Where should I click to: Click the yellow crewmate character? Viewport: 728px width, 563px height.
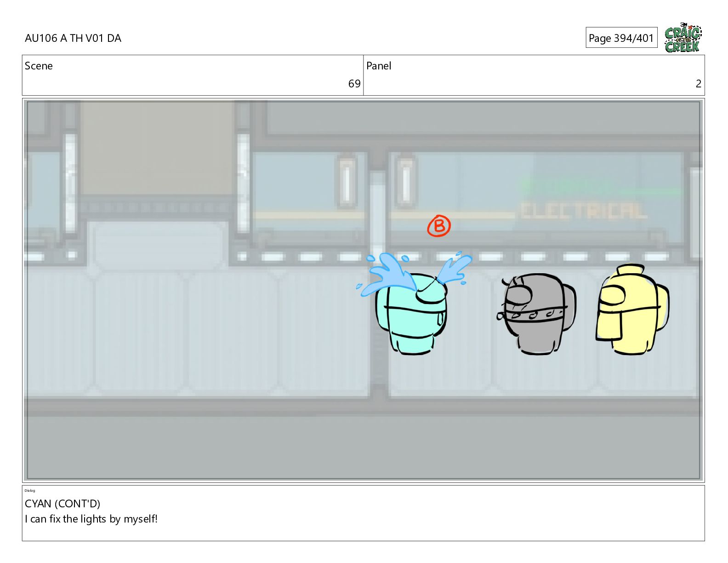tap(632, 310)
